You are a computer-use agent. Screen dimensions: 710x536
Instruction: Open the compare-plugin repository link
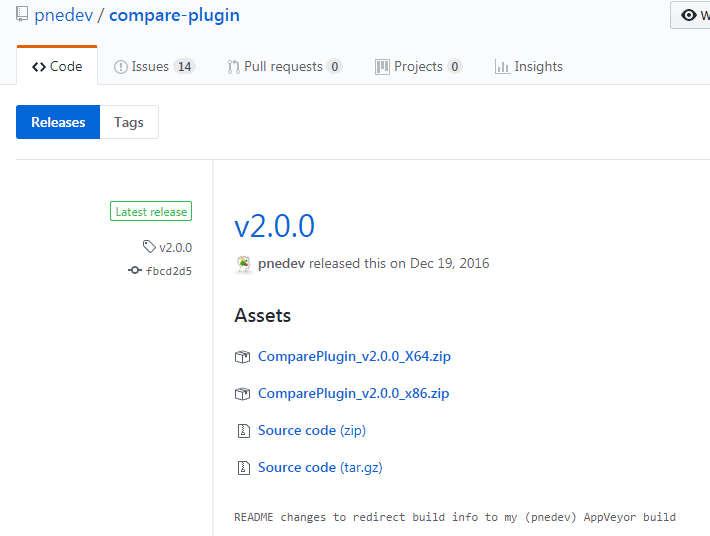coord(174,15)
